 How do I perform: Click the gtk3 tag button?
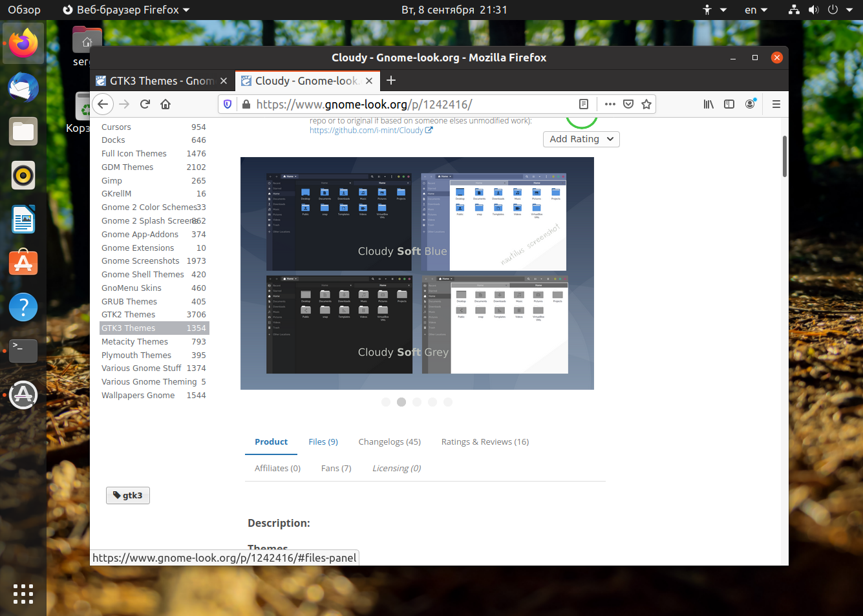tap(128, 495)
